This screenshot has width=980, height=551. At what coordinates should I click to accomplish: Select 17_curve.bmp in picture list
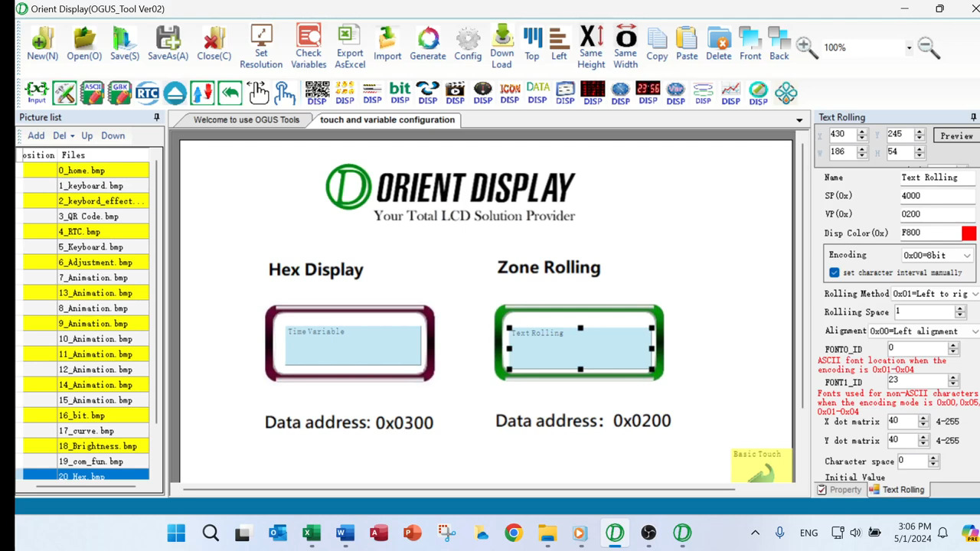[x=86, y=431]
